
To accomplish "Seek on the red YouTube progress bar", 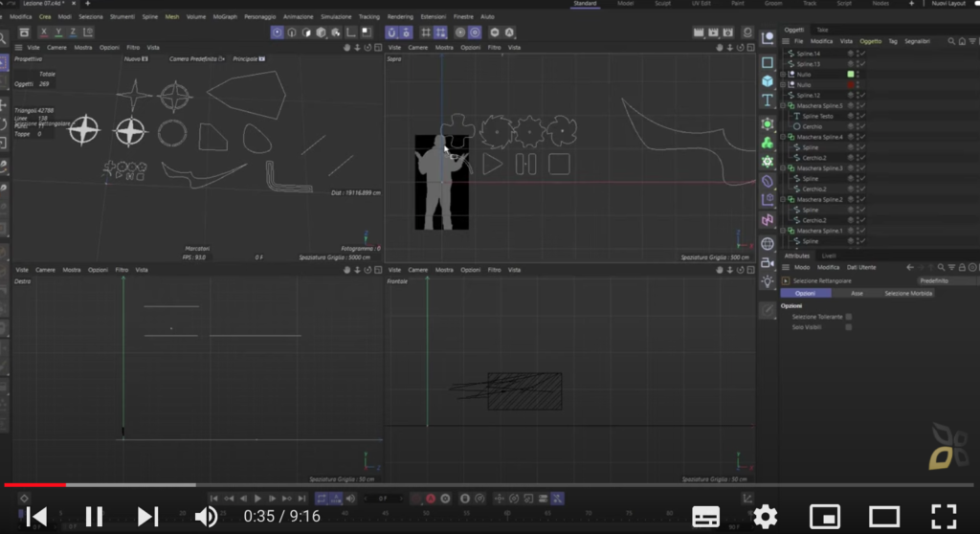I will click(x=35, y=484).
